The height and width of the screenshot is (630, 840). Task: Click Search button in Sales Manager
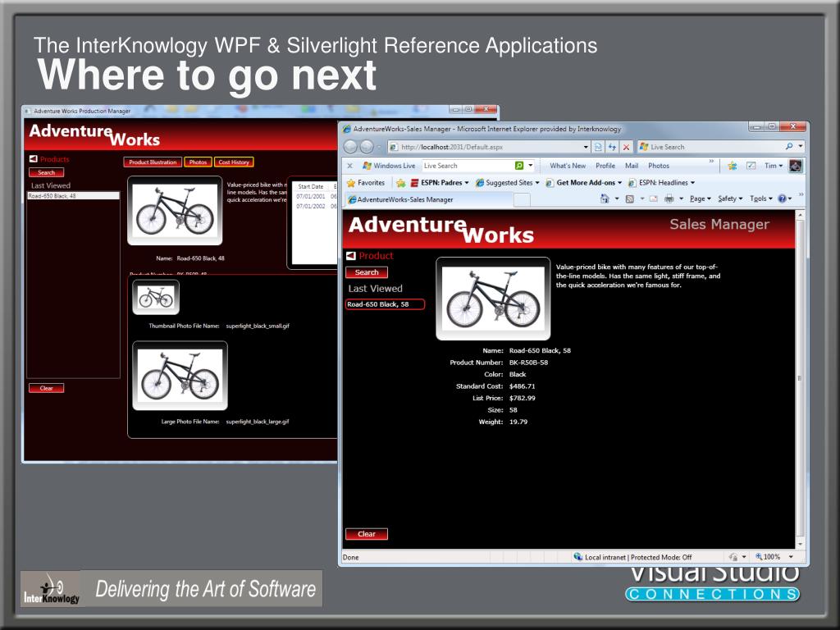click(x=367, y=272)
